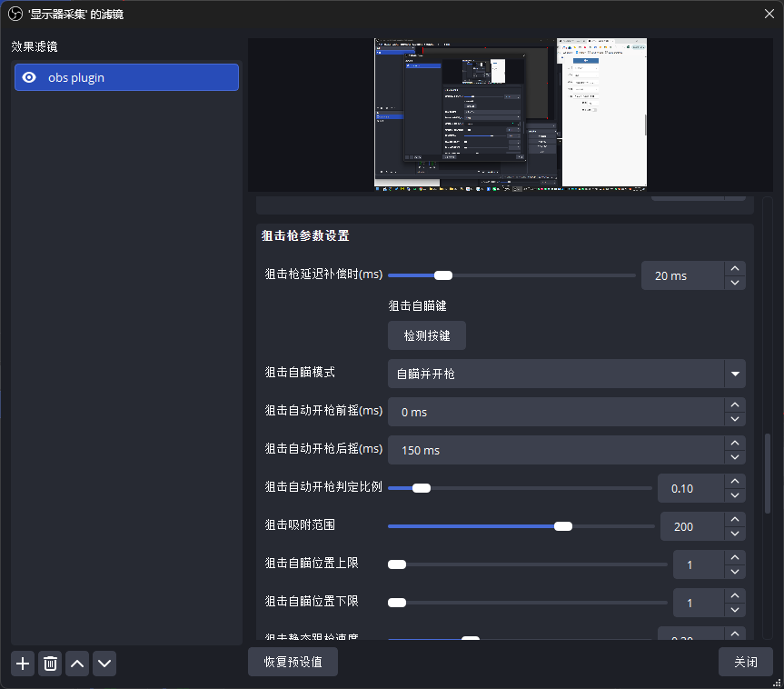The width and height of the screenshot is (784, 689).
Task: Click the 0.10 value field
Action: click(x=691, y=488)
